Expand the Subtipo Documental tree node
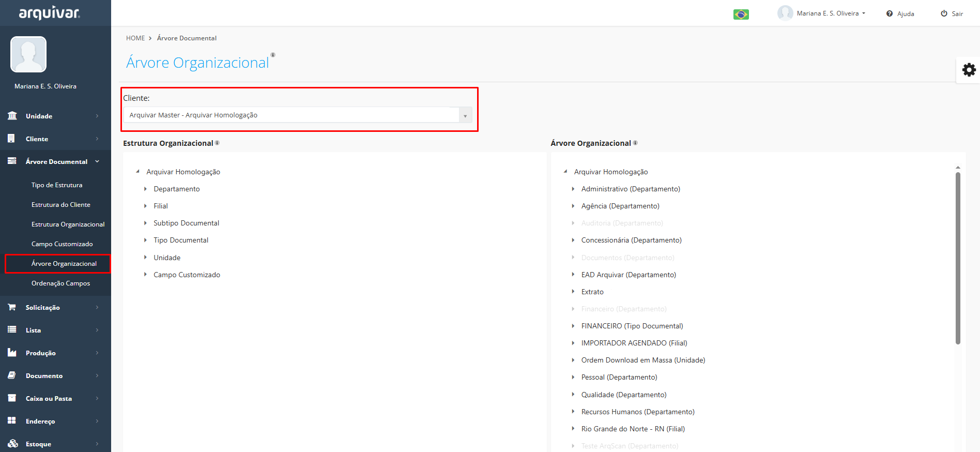The width and height of the screenshot is (980, 452). click(145, 223)
